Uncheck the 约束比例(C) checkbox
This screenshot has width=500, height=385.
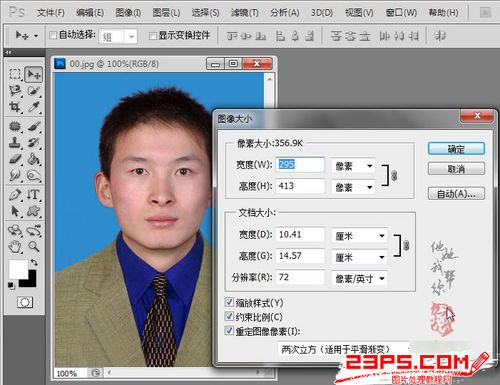[x=229, y=316]
